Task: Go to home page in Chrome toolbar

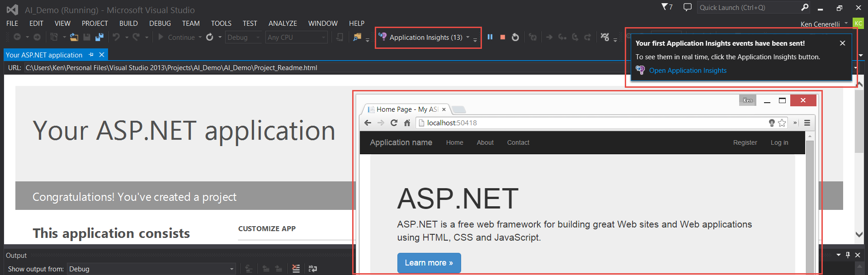Action: (x=407, y=123)
